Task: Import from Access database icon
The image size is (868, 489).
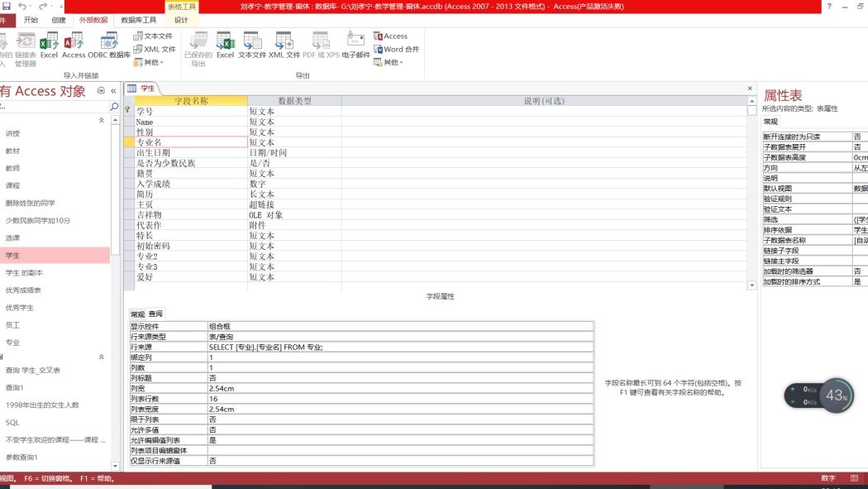Action: (x=74, y=46)
